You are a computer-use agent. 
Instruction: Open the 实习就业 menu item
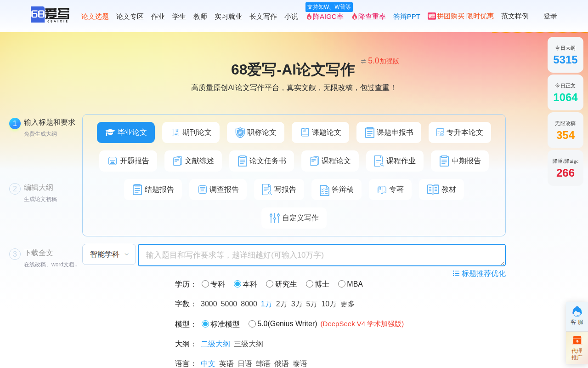click(228, 17)
